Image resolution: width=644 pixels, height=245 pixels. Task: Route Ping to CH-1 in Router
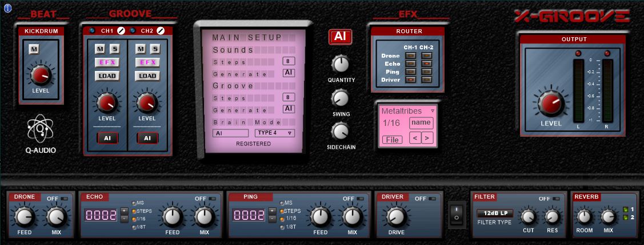pyautogui.click(x=410, y=72)
